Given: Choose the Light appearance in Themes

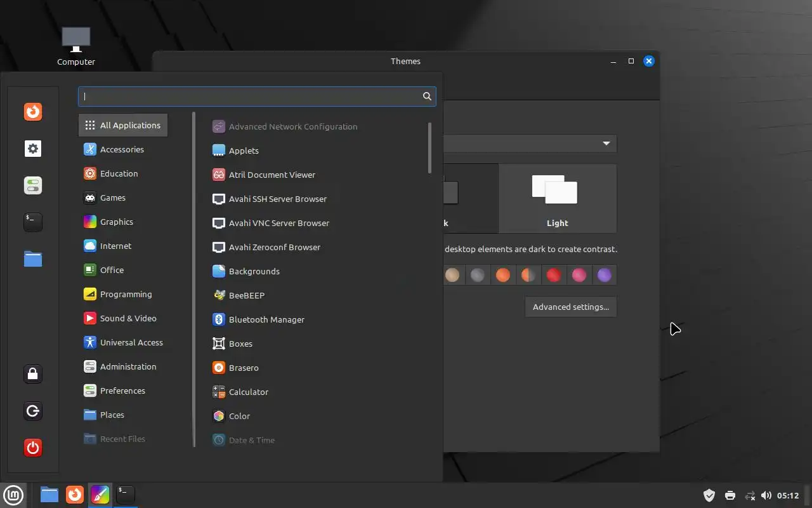Looking at the screenshot, I should point(557,198).
